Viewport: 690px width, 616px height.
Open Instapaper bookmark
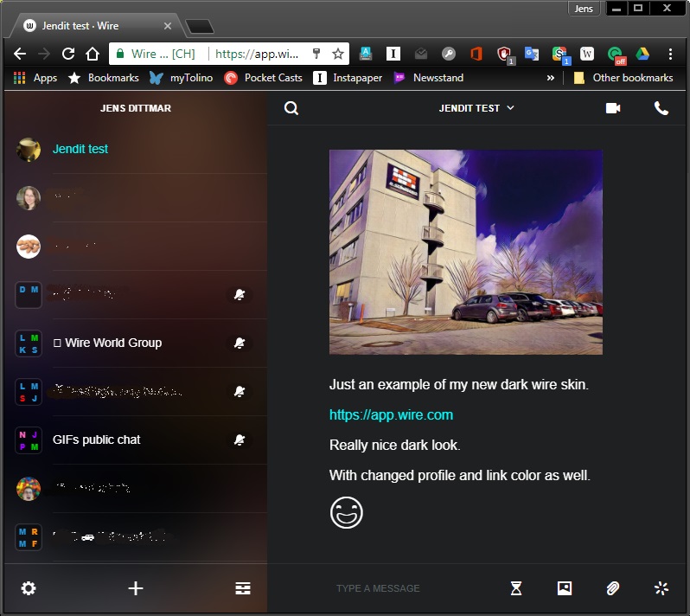(x=348, y=78)
